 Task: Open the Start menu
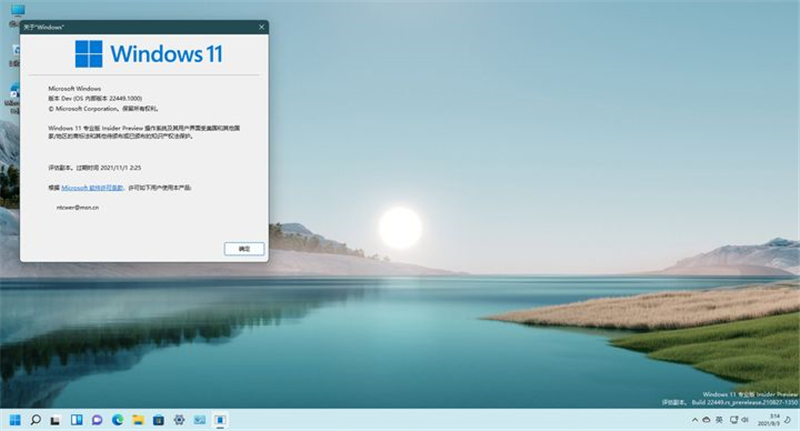(x=15, y=420)
